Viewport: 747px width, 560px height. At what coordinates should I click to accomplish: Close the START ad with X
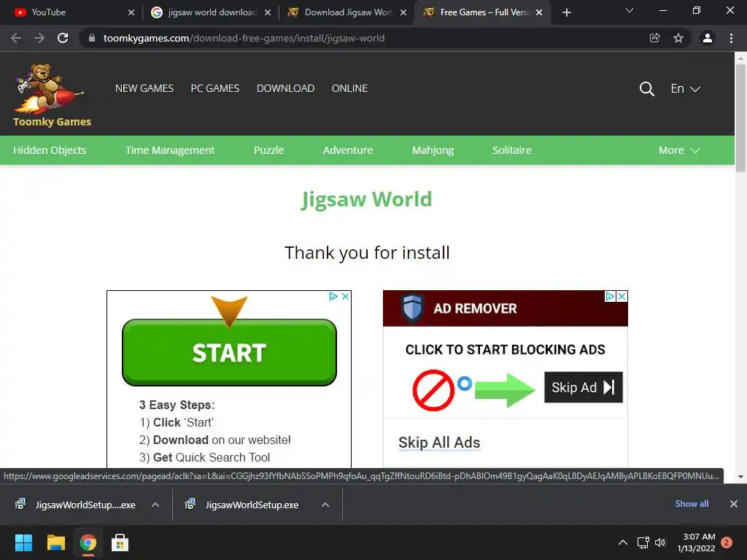tap(345, 296)
